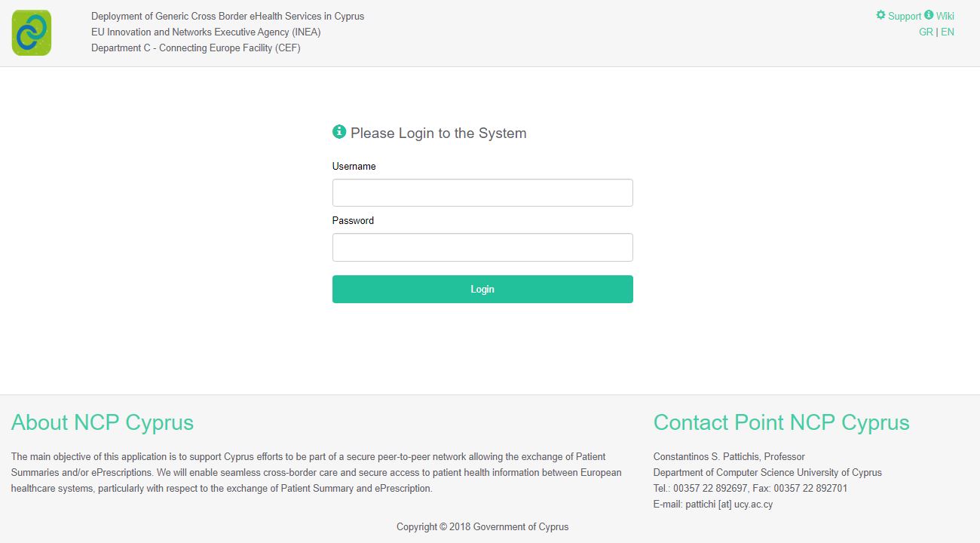
Task: Switch language to English (EN)
Action: coord(948,32)
